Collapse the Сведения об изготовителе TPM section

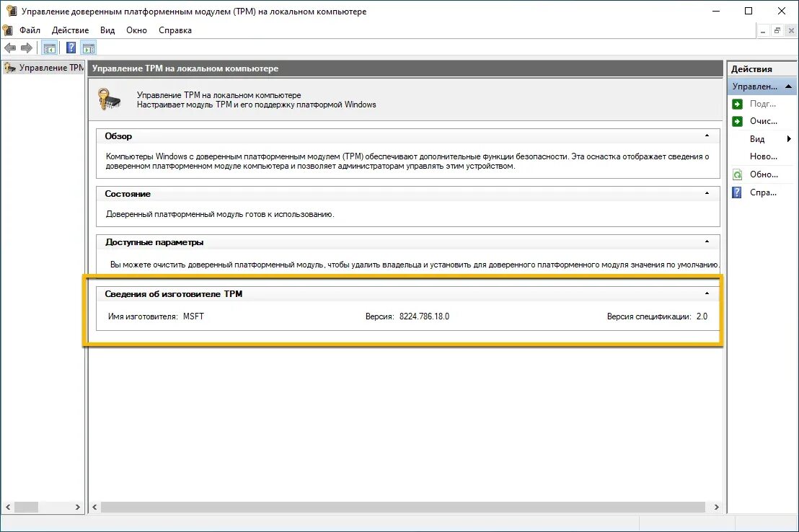[x=707, y=293]
